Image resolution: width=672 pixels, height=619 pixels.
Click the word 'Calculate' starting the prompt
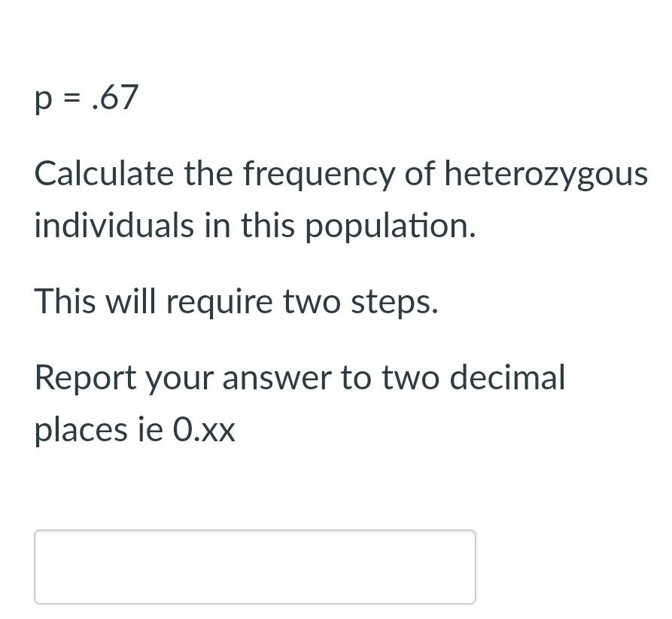(x=93, y=173)
